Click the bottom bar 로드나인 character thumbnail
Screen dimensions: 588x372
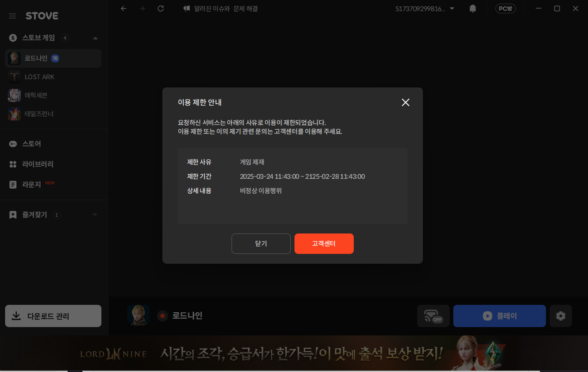(138, 316)
